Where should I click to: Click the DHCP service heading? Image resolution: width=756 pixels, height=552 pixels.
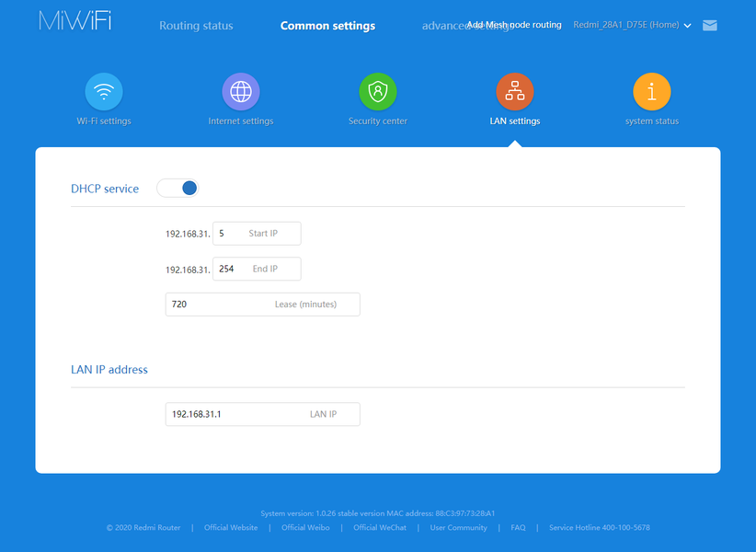pyautogui.click(x=105, y=189)
